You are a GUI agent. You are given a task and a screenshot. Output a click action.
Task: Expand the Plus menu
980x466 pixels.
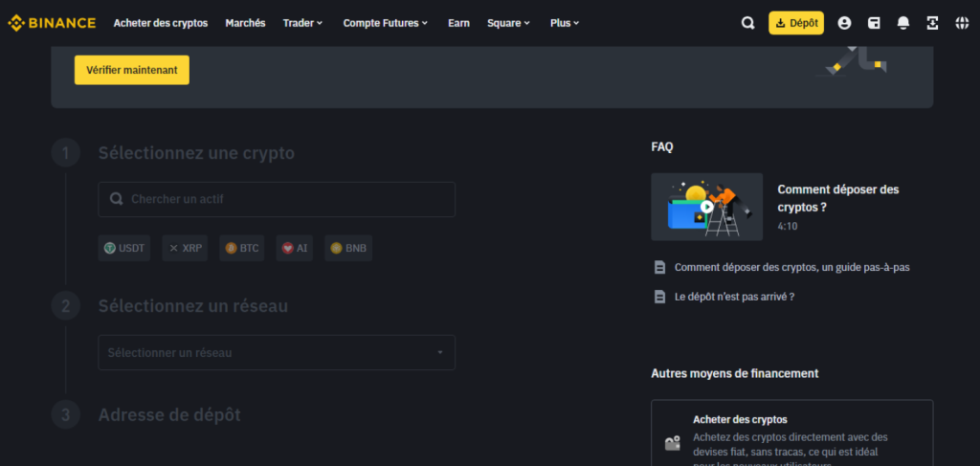pos(565,23)
